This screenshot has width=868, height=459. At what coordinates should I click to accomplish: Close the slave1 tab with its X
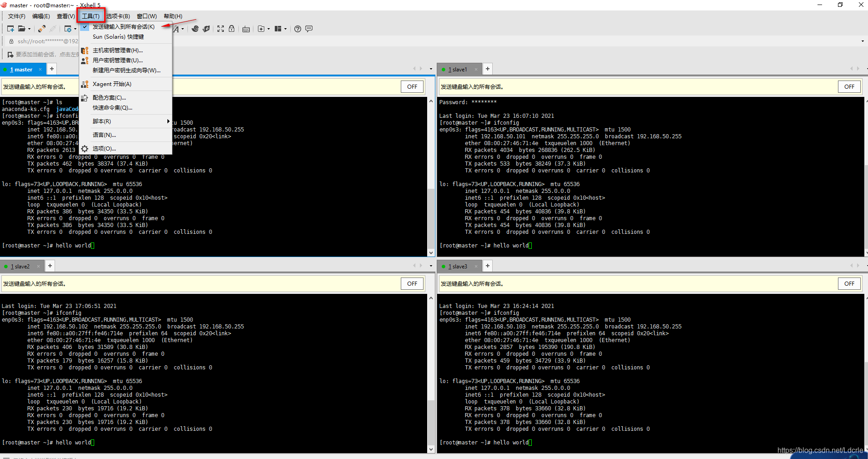[x=476, y=70]
